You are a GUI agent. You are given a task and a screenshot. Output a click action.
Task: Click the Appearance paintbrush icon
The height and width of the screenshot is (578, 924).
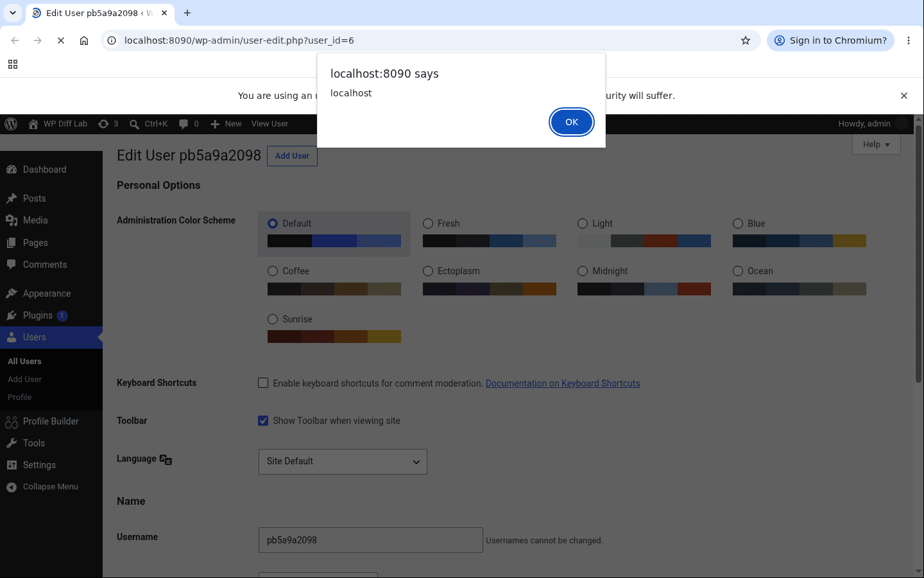point(12,293)
